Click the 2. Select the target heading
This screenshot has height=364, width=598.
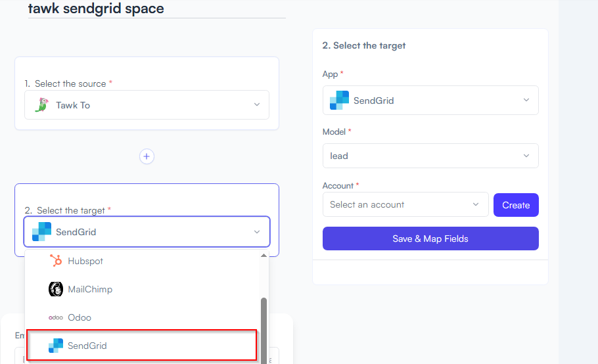point(364,45)
